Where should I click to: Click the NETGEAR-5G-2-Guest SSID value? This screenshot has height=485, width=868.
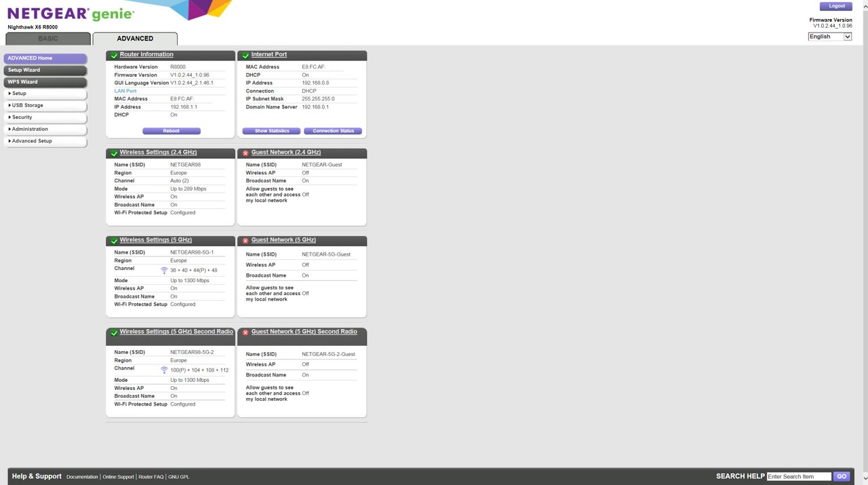(x=328, y=354)
